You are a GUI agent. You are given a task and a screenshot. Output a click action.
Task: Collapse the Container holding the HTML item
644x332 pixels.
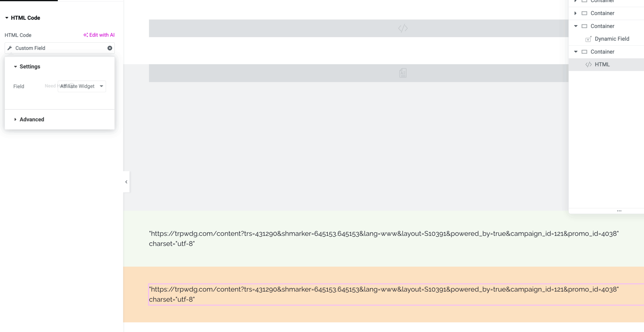(x=576, y=52)
